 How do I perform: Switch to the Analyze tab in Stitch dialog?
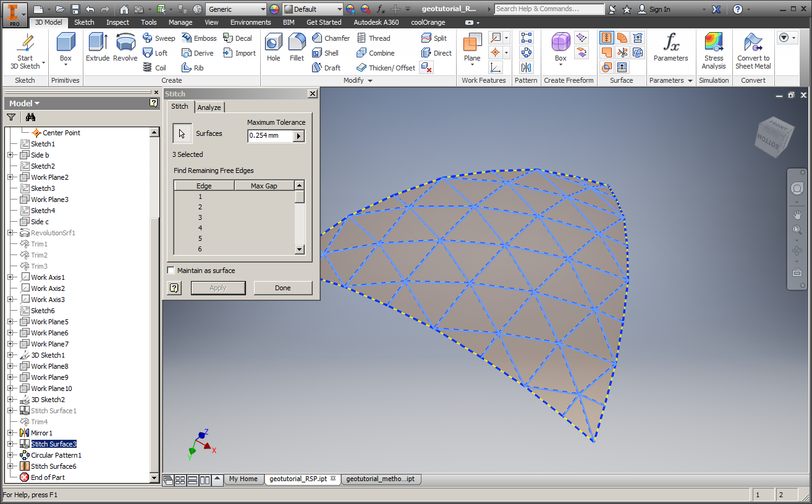[x=209, y=107]
